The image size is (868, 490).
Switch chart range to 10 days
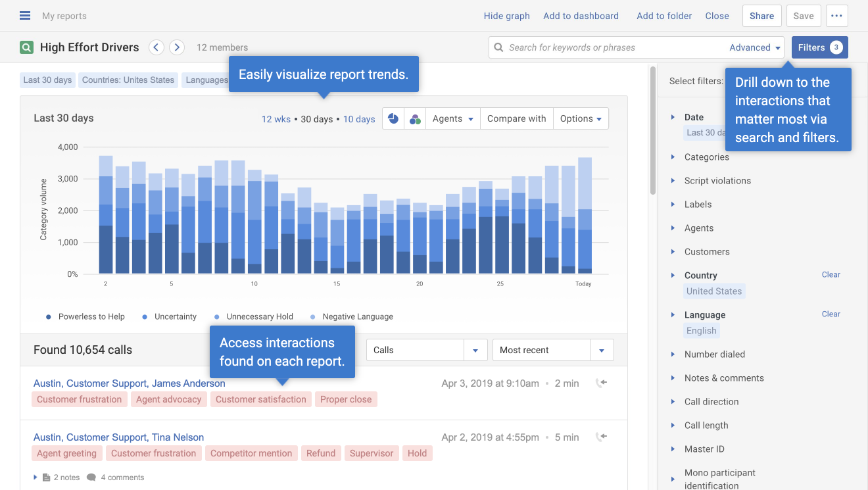click(x=359, y=119)
